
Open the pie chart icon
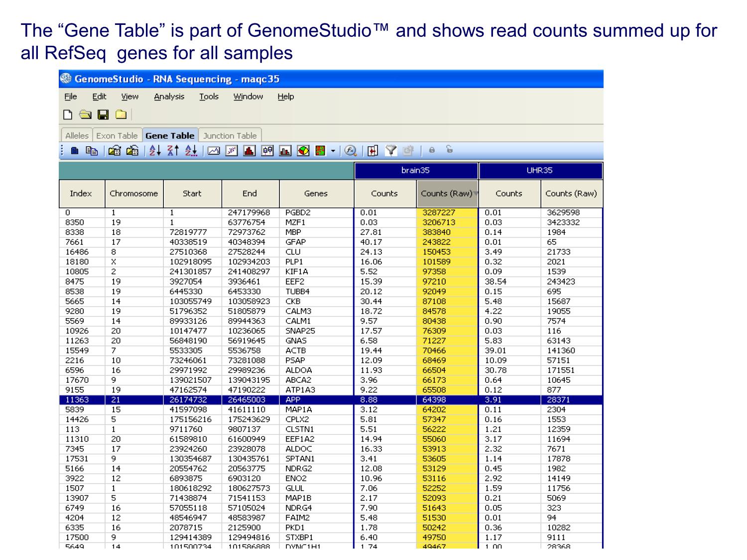303,151
